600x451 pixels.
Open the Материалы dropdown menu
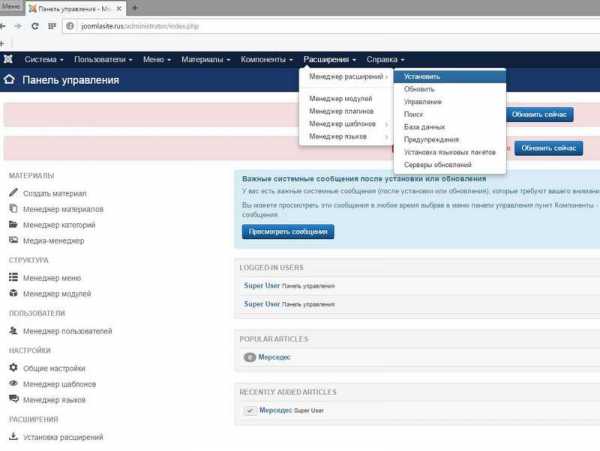[x=206, y=59]
